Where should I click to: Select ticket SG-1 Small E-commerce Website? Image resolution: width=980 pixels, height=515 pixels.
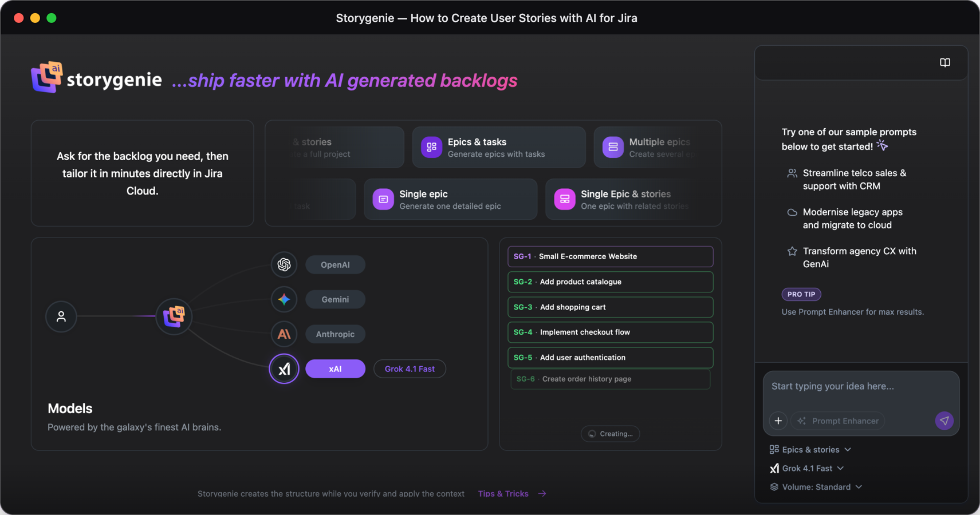click(610, 256)
